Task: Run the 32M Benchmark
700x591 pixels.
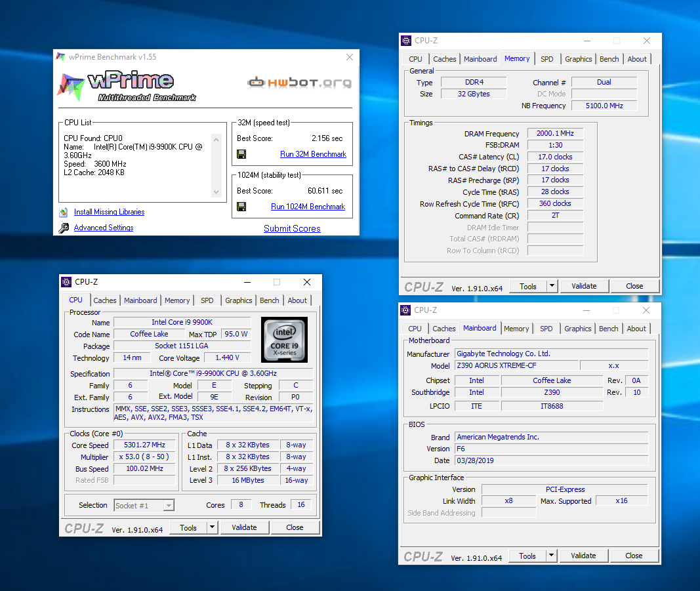Action: point(313,154)
